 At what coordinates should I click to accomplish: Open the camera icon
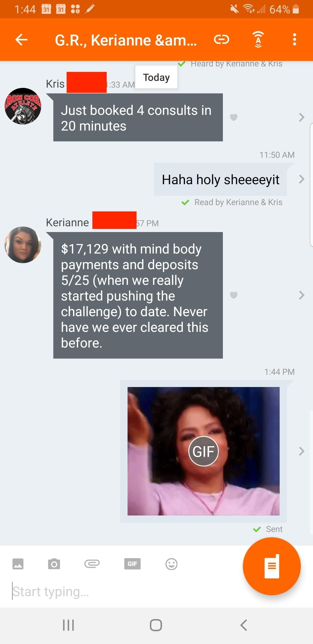[x=54, y=564]
